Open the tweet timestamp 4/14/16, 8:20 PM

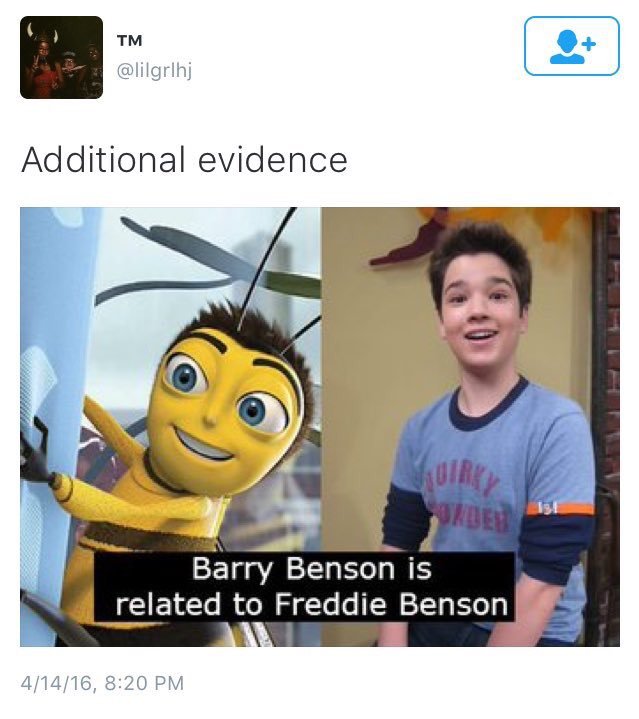[102, 683]
